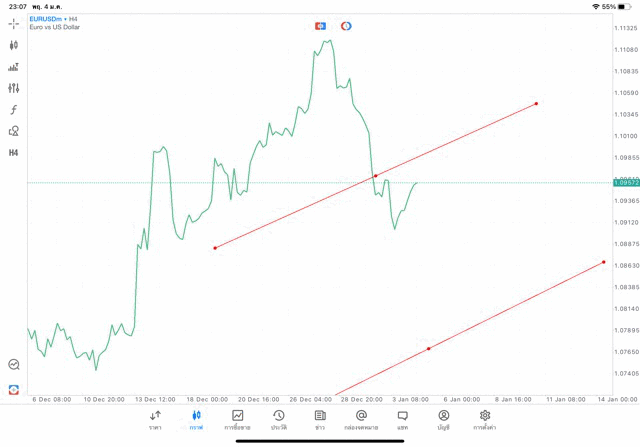Change the chart type via candlestick icon
The image size is (640, 447).
(x=14, y=45)
